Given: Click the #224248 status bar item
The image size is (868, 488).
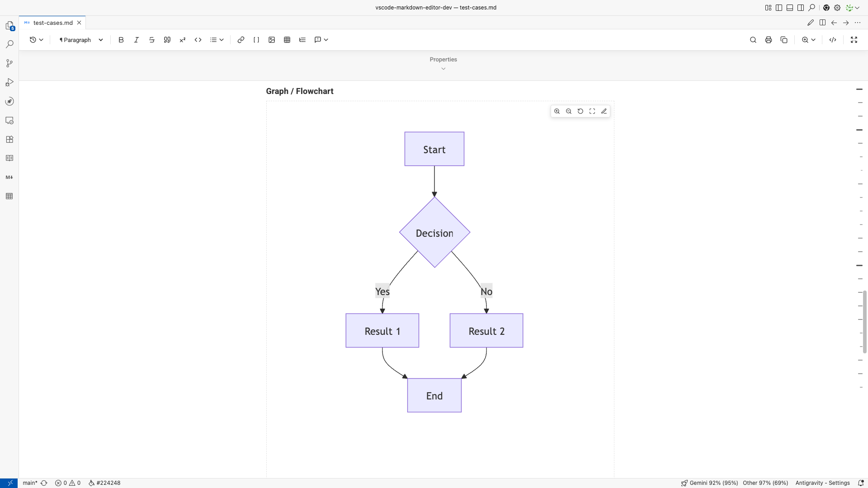Looking at the screenshot, I should 104,483.
